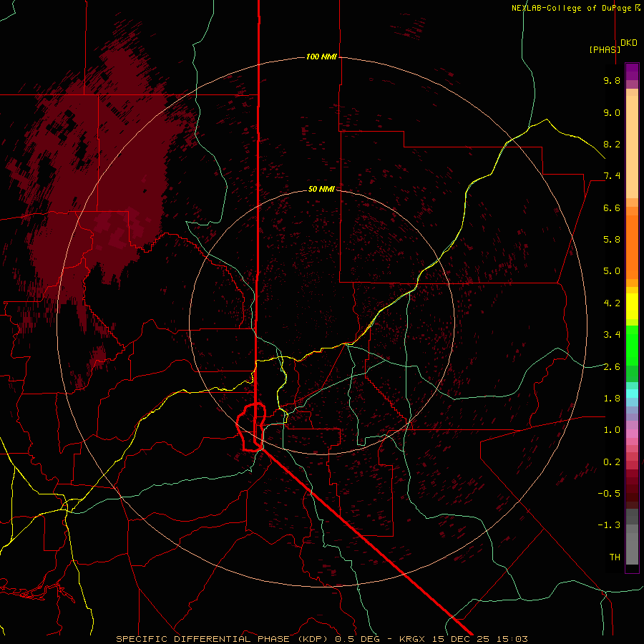Screen dimensions: 644x644
Task: Click the 15 DEC 25 date text
Action: (462, 639)
